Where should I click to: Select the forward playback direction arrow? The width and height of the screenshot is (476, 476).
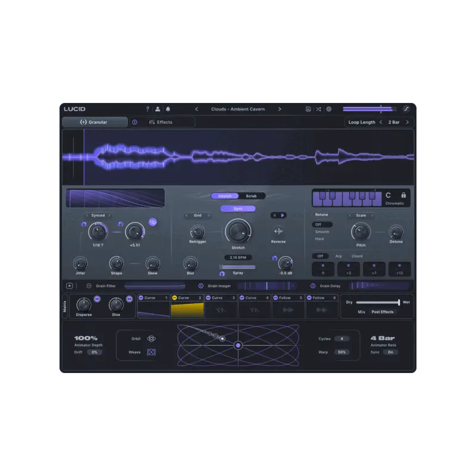click(x=283, y=215)
